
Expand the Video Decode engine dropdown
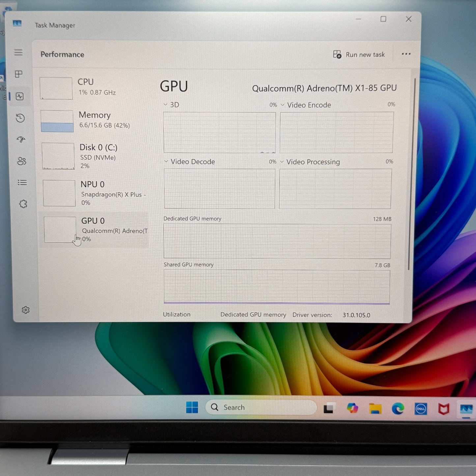pos(166,161)
